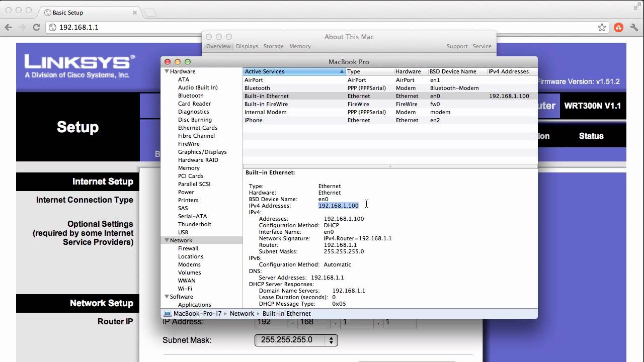Switch to the Displays tab in About This Mac
Image resolution: width=644 pixels, height=362 pixels.
coord(247,46)
